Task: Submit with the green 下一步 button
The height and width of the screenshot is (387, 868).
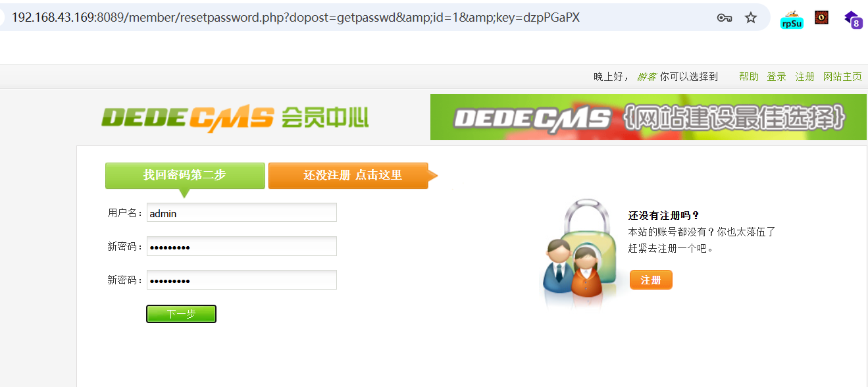Action: coord(181,314)
